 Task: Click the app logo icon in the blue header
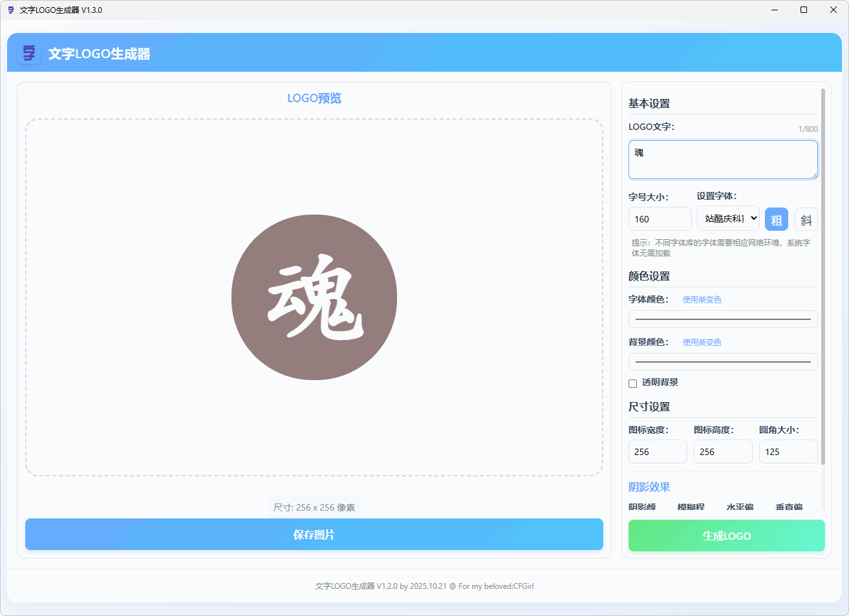click(x=28, y=53)
